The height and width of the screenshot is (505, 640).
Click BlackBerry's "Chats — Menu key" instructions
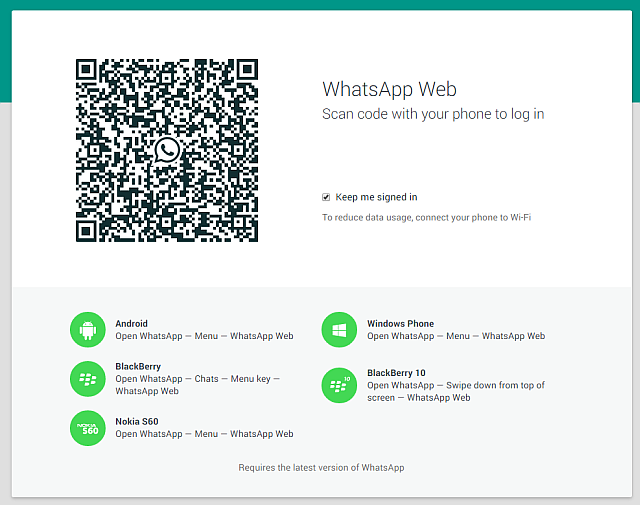pyautogui.click(x=198, y=385)
